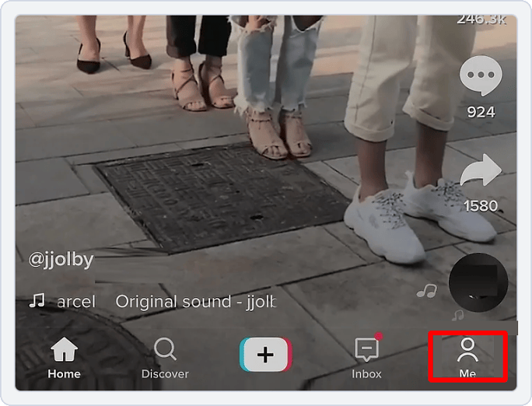Tap the 924 comment count
The image size is (532, 406).
tap(481, 112)
